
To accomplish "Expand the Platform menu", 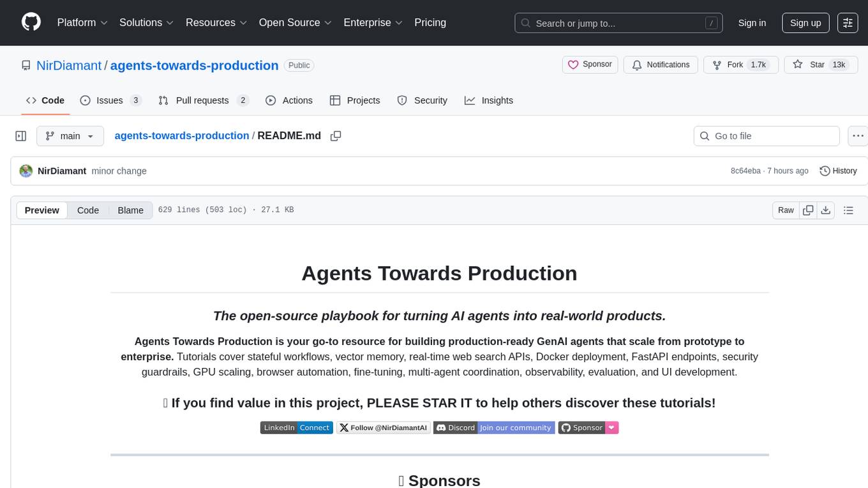I will point(82,22).
